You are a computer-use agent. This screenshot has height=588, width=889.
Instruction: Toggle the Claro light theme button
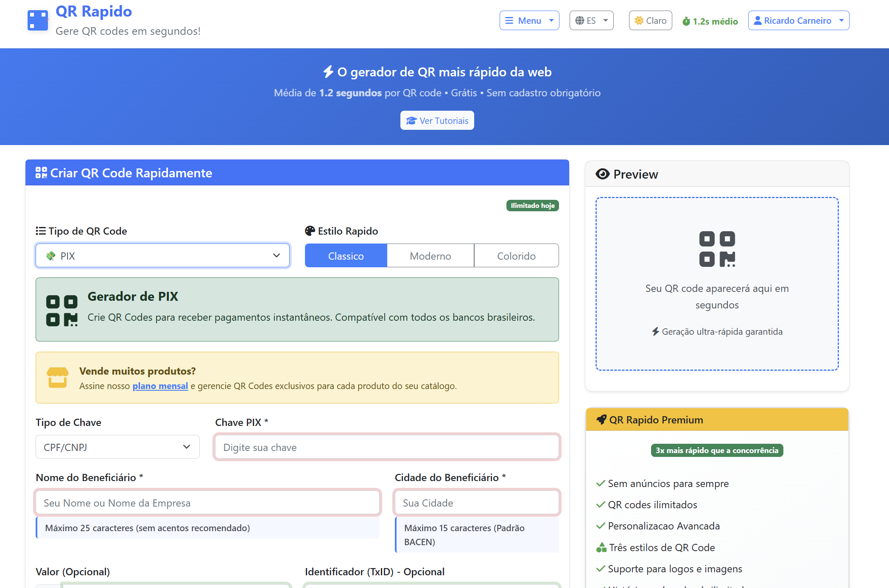pos(650,20)
